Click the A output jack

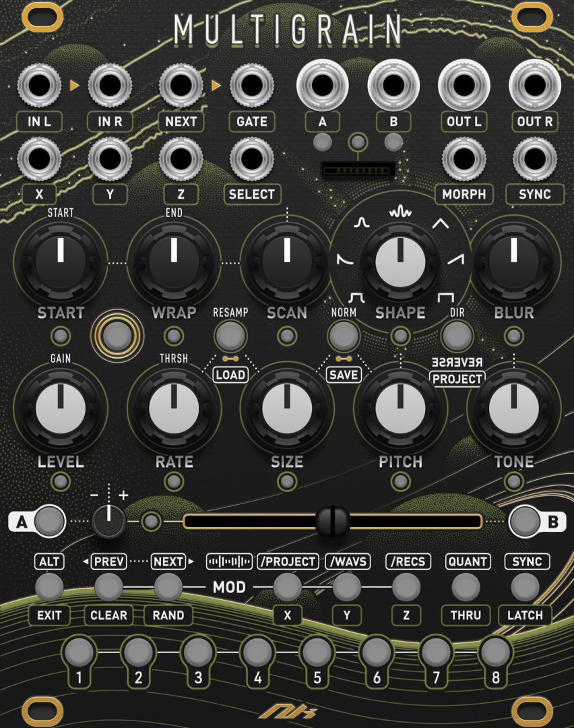pos(323,86)
